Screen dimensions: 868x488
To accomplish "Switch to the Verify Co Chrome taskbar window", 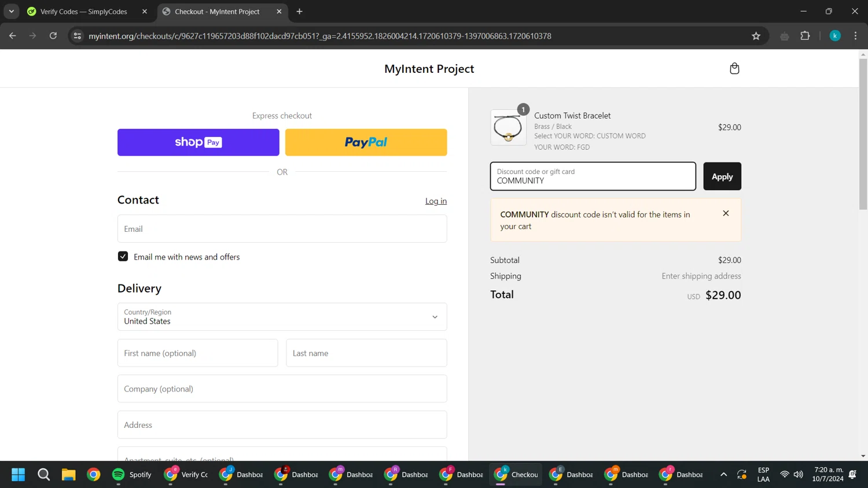I will 186,475.
